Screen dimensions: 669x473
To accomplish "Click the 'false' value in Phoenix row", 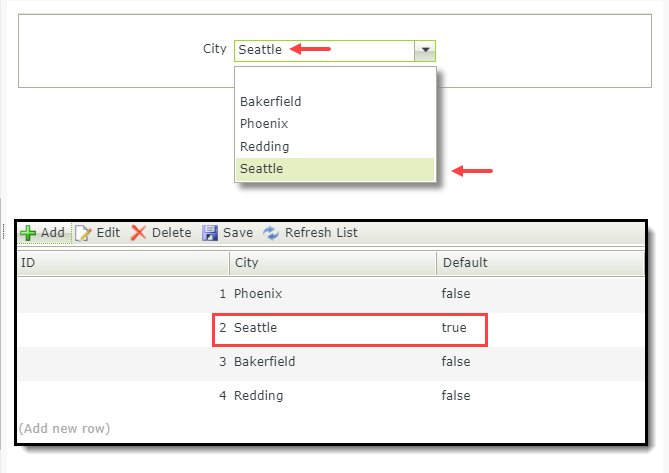I will click(456, 294).
